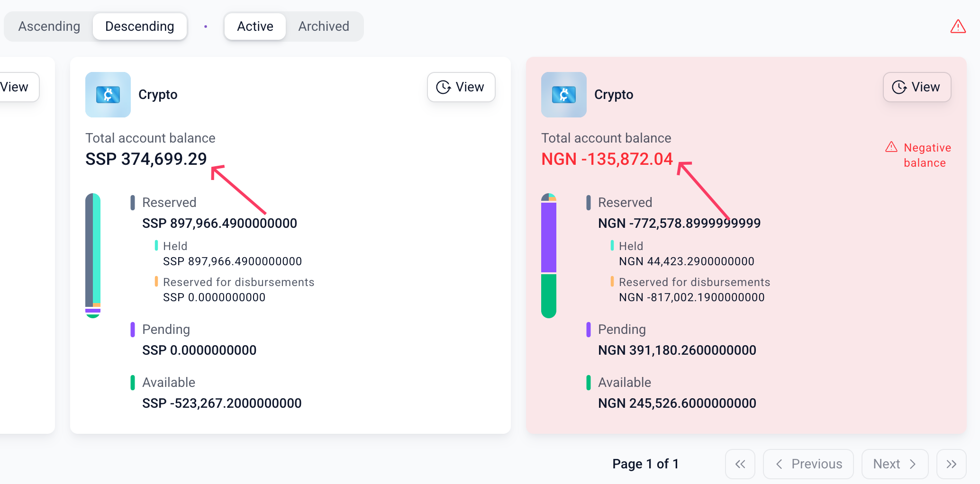Click the Crypto icon on the SSP card
The width and height of the screenshot is (980, 484).
[x=108, y=95]
